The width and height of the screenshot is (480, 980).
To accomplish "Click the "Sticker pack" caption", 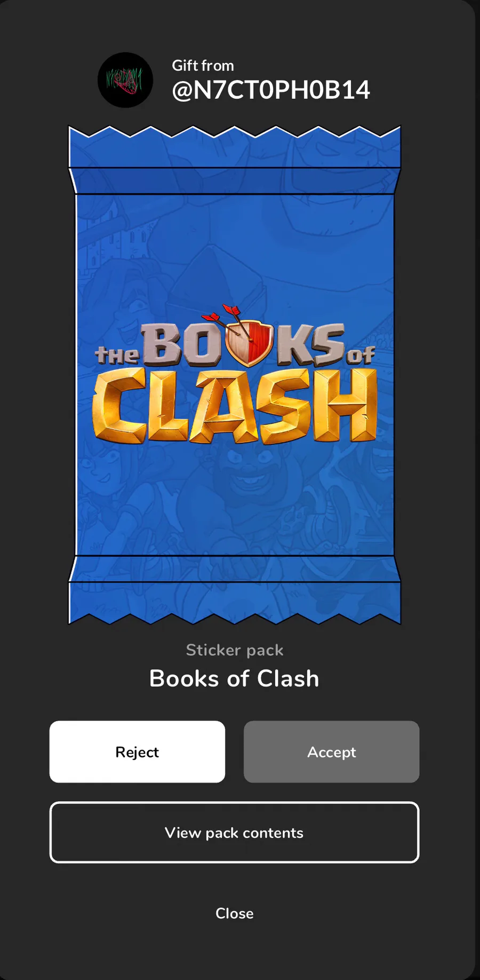I will click(x=235, y=650).
